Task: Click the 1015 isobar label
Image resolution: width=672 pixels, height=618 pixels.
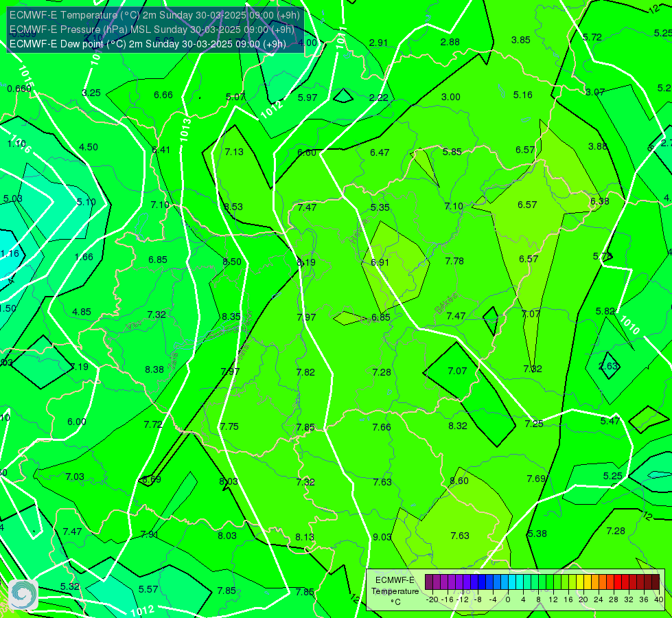Action: [26, 77]
